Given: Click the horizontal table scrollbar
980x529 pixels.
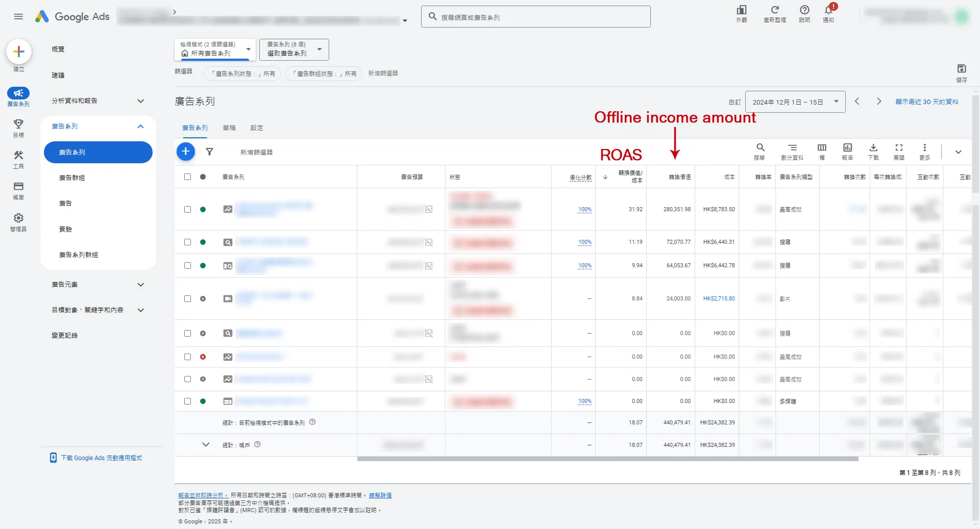Looking at the screenshot, I should pyautogui.click(x=607, y=459).
